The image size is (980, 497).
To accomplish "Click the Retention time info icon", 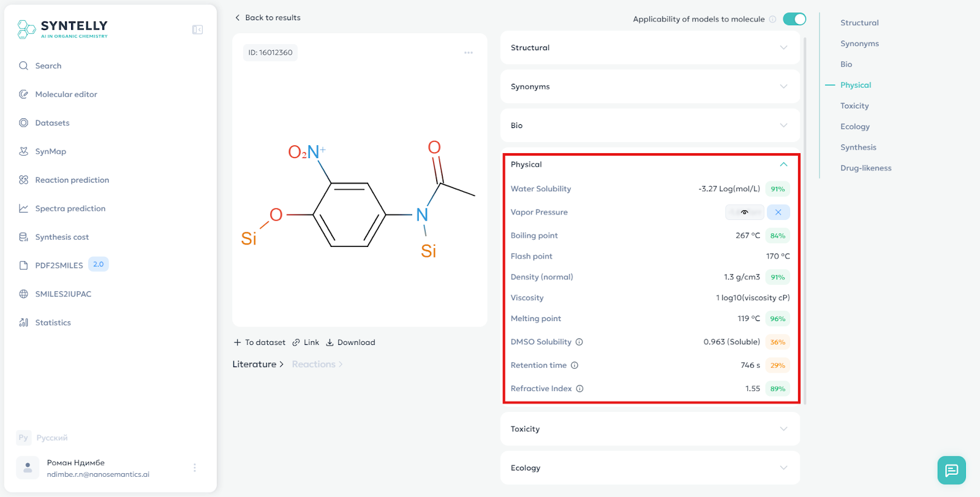I will pyautogui.click(x=575, y=365).
